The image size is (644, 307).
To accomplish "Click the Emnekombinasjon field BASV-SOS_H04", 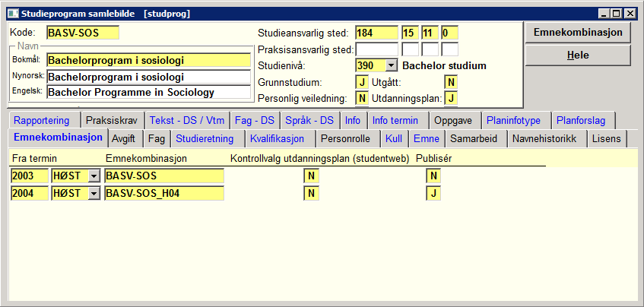I will pyautogui.click(x=164, y=193).
